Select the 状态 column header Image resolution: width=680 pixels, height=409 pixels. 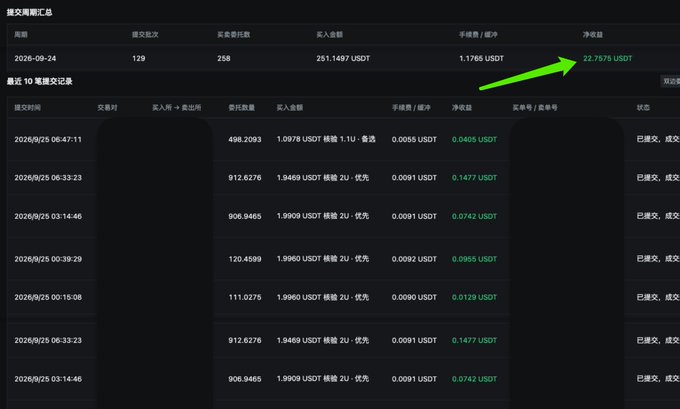643,108
